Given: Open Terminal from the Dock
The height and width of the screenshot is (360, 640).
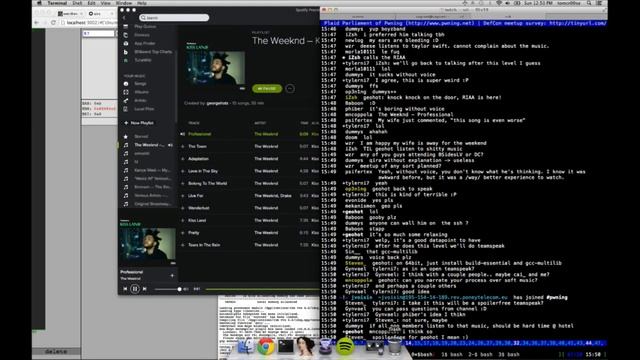Looking at the screenshot, I should click(285, 347).
